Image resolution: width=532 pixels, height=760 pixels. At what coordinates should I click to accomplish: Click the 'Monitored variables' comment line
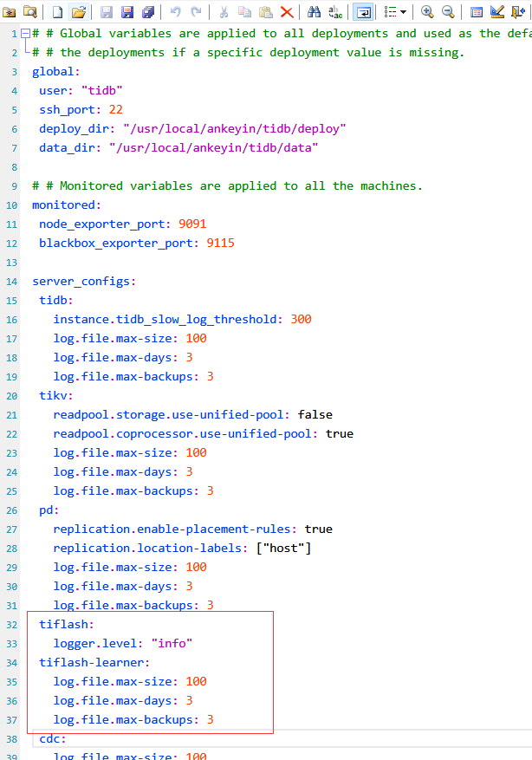227,186
